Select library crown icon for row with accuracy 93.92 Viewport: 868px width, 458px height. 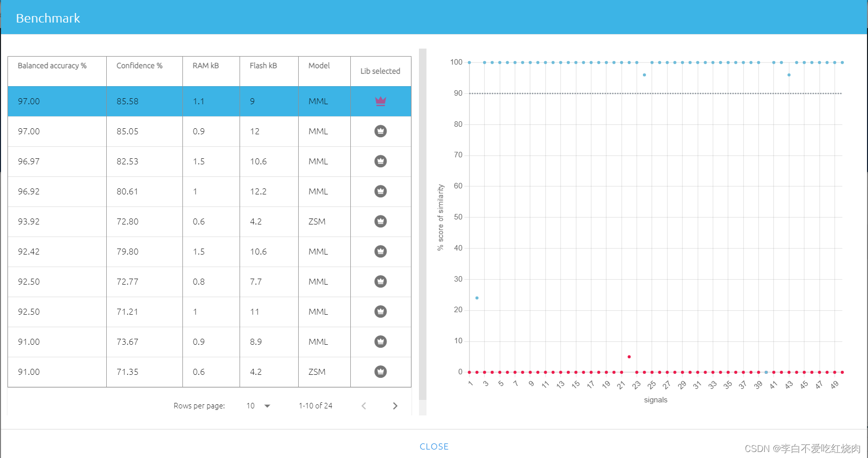(x=380, y=221)
